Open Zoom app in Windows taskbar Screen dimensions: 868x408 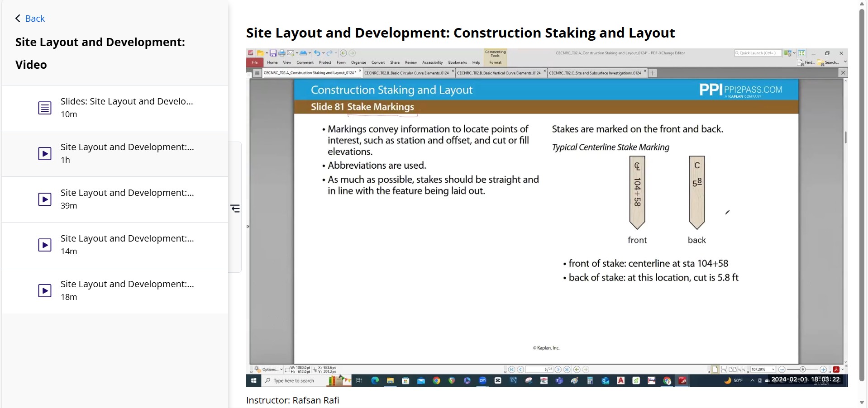coord(482,380)
